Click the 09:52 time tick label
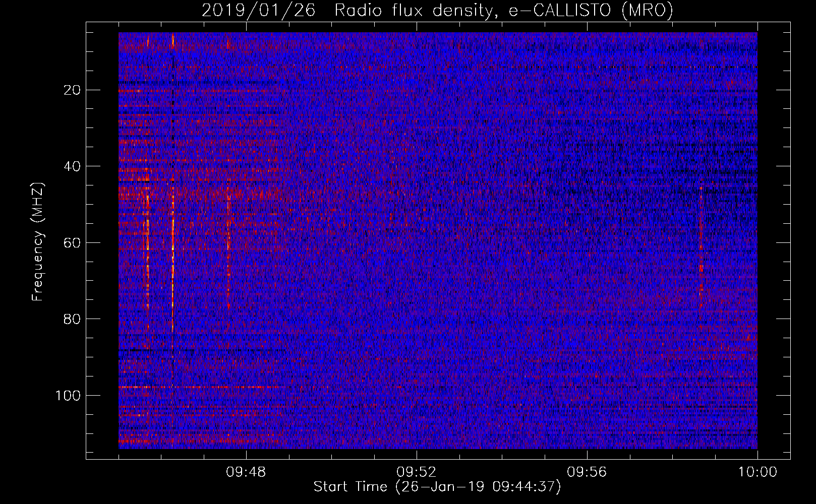 click(417, 472)
